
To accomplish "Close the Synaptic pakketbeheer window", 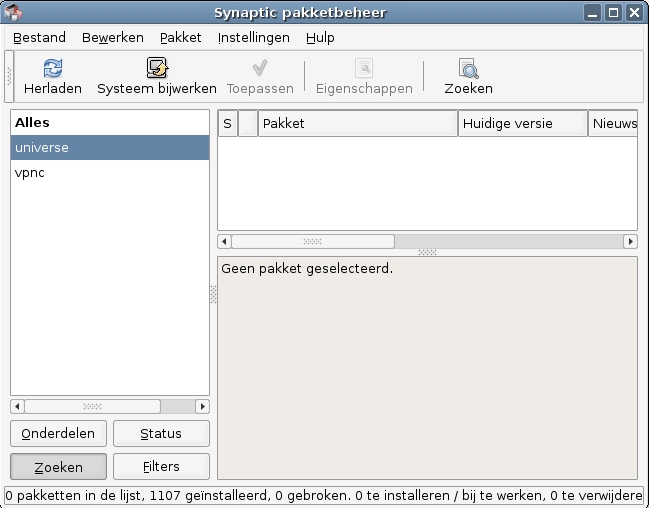I will (634, 12).
